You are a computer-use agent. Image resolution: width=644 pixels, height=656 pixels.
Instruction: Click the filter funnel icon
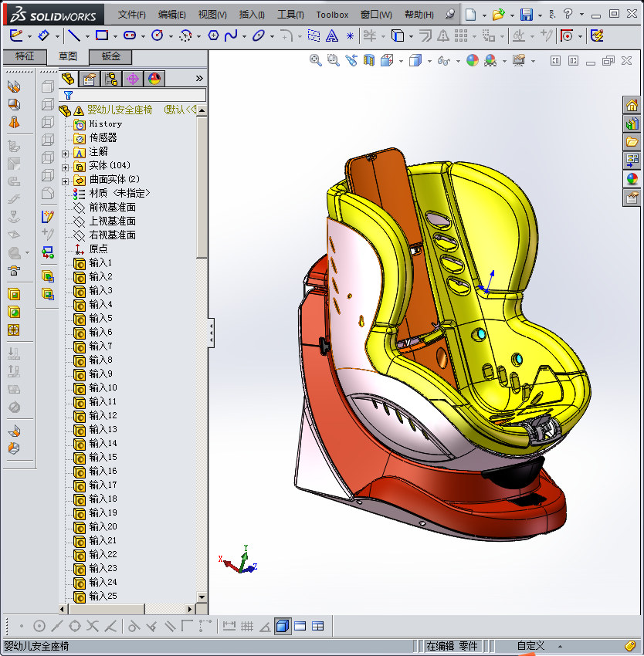[68, 96]
